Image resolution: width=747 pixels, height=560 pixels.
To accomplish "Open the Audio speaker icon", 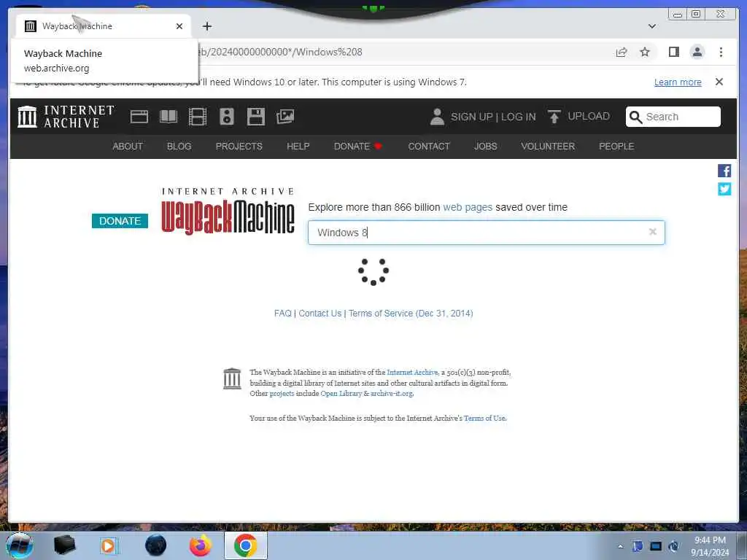I will (x=227, y=117).
